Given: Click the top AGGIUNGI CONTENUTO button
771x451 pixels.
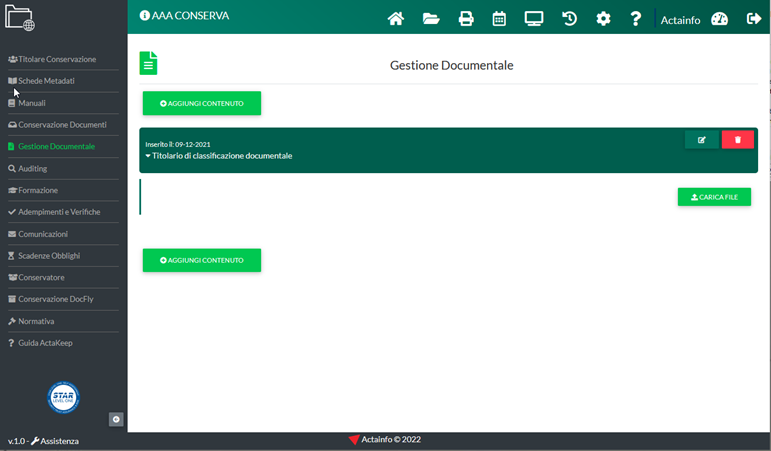Looking at the screenshot, I should click(201, 103).
